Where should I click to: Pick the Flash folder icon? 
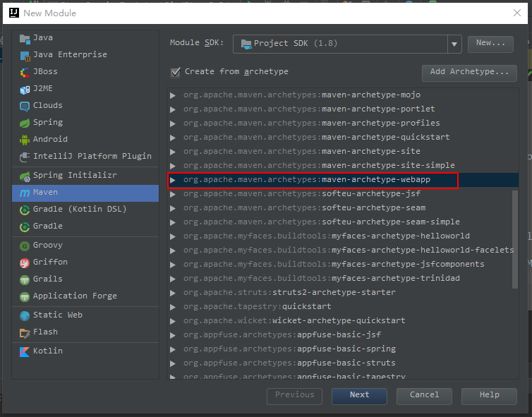click(25, 333)
